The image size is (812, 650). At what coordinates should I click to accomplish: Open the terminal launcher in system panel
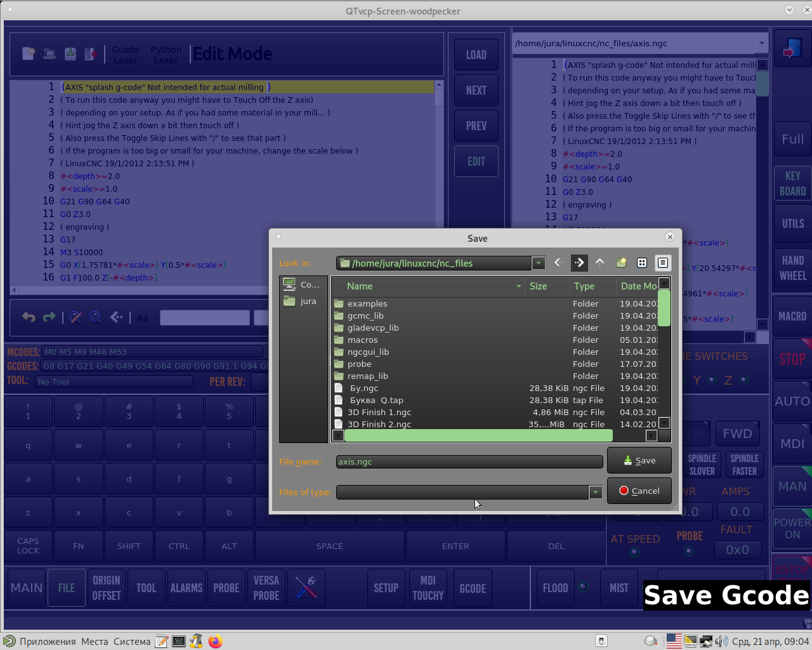pos(180,641)
